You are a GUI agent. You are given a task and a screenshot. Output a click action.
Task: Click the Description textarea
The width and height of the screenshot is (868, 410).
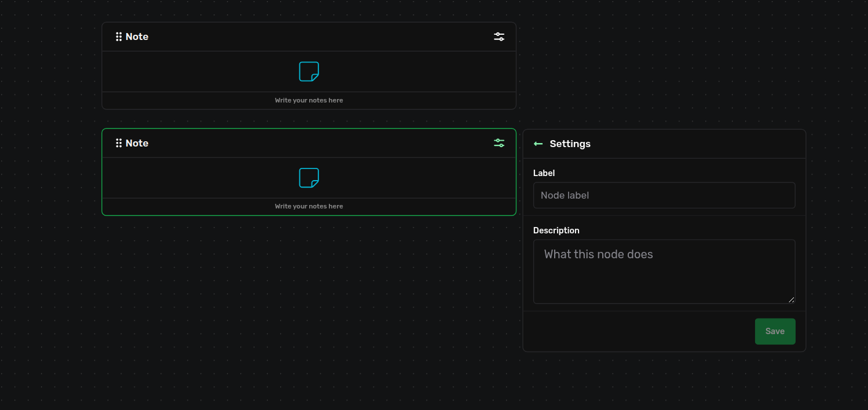point(664,272)
